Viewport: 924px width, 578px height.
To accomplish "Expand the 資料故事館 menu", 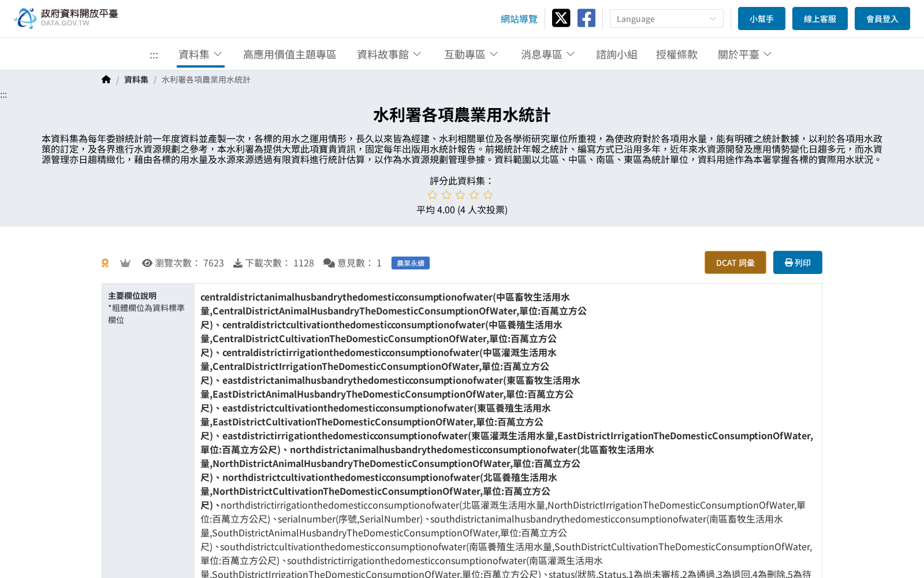I will [x=389, y=54].
